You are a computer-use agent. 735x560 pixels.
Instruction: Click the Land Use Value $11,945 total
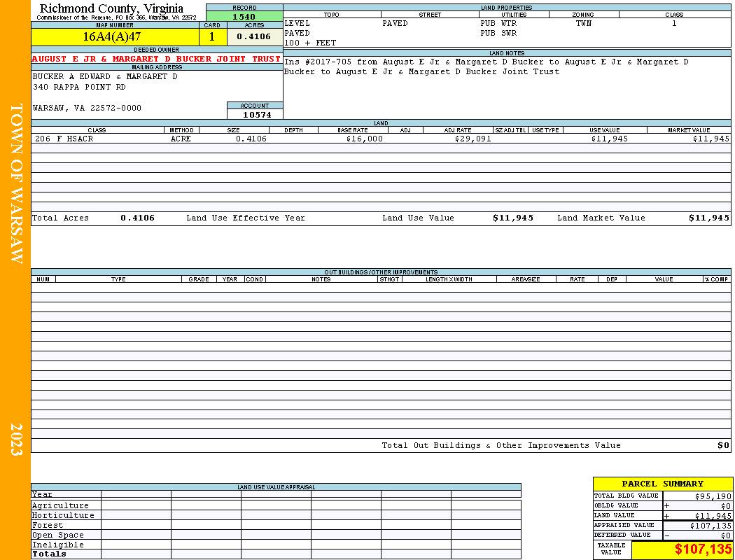513,218
